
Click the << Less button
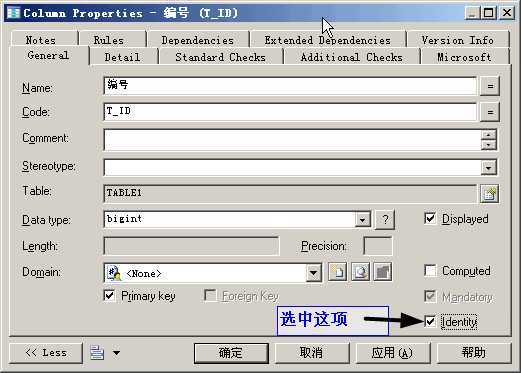[46, 353]
